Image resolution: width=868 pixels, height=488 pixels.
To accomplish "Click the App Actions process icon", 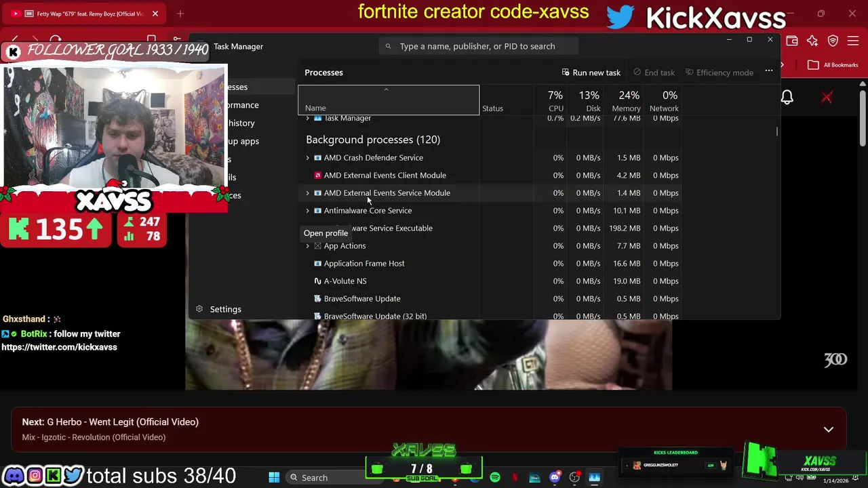I will tap(317, 246).
